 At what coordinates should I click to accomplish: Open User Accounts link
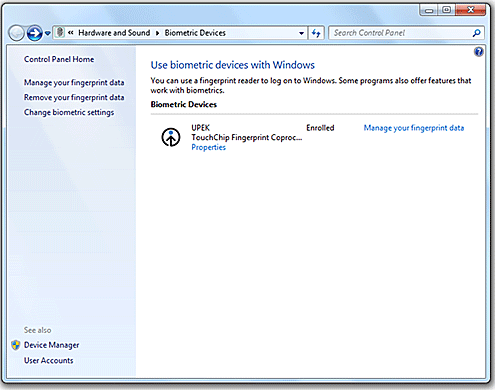(49, 360)
